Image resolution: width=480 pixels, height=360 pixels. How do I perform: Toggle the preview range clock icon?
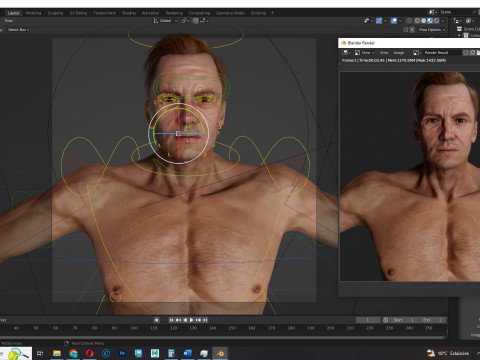(x=386, y=320)
